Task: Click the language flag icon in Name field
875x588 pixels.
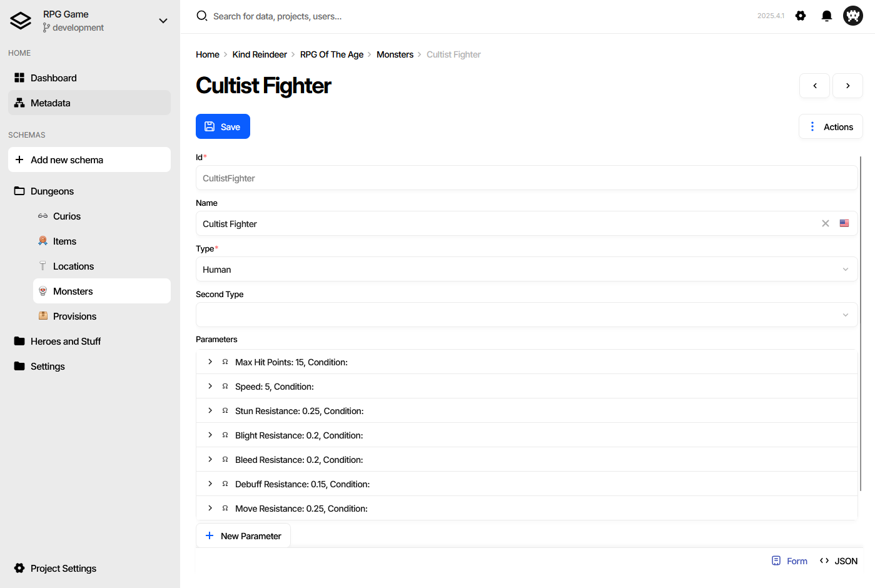Action: [x=844, y=223]
